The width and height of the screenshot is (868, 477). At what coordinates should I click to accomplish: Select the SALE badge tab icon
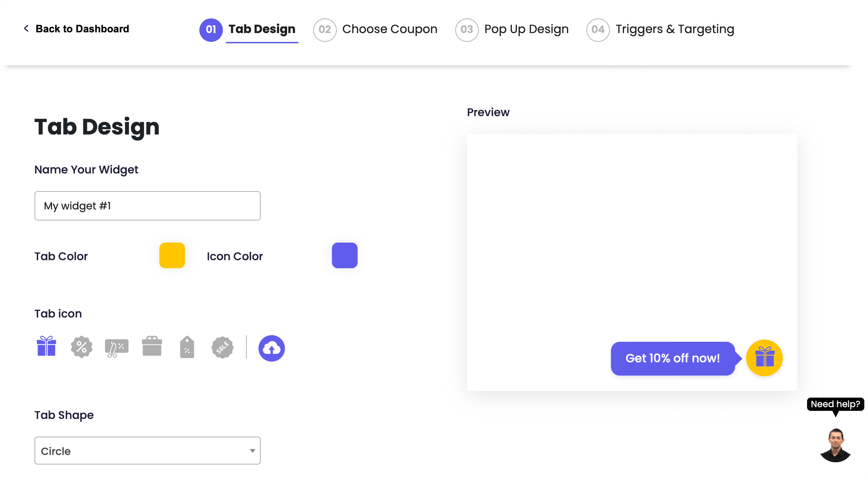[x=223, y=348]
